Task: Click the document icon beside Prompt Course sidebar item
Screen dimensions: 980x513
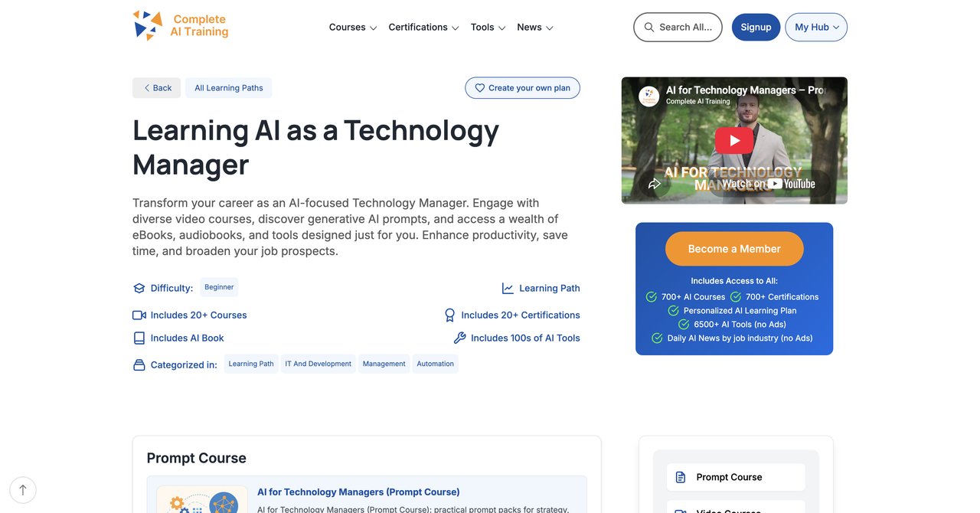Action: [x=681, y=477]
